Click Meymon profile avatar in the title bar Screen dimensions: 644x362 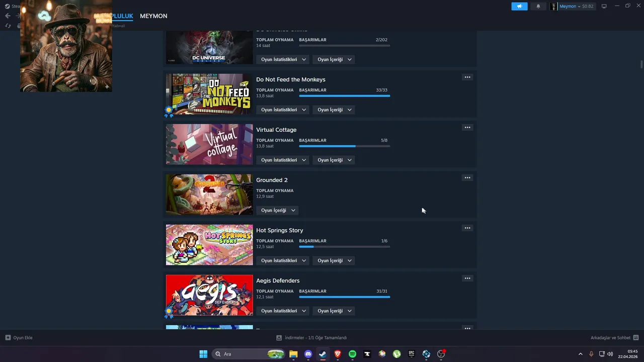tap(554, 7)
